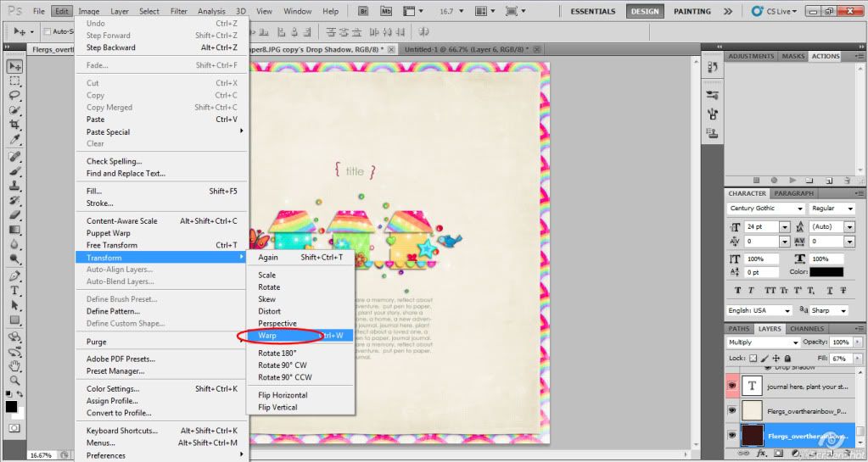Toggle visibility of the selected dark layer

click(x=732, y=436)
